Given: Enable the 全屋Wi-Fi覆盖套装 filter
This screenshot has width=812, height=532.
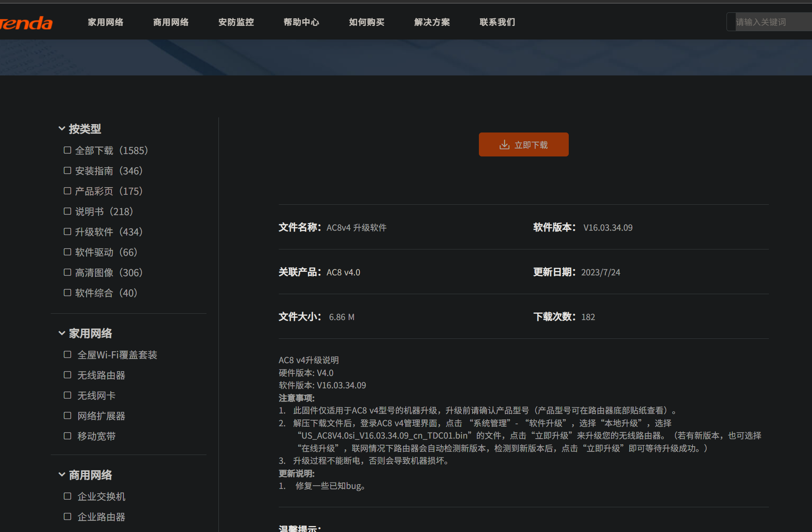Looking at the screenshot, I should tap(68, 355).
